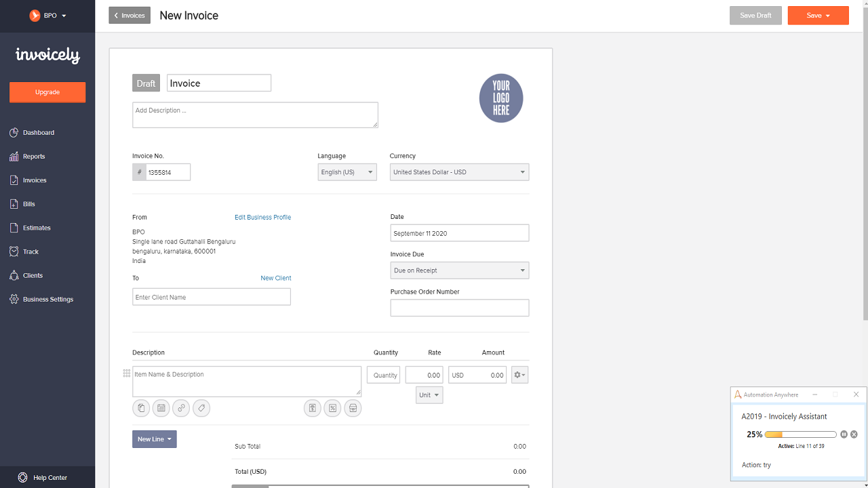Open the Language dropdown showing English (US)
Screen dimensions: 868x488
pos(347,172)
